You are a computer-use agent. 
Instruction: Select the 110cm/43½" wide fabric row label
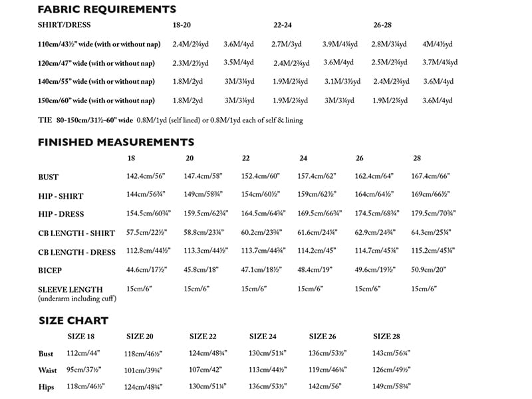(96, 44)
